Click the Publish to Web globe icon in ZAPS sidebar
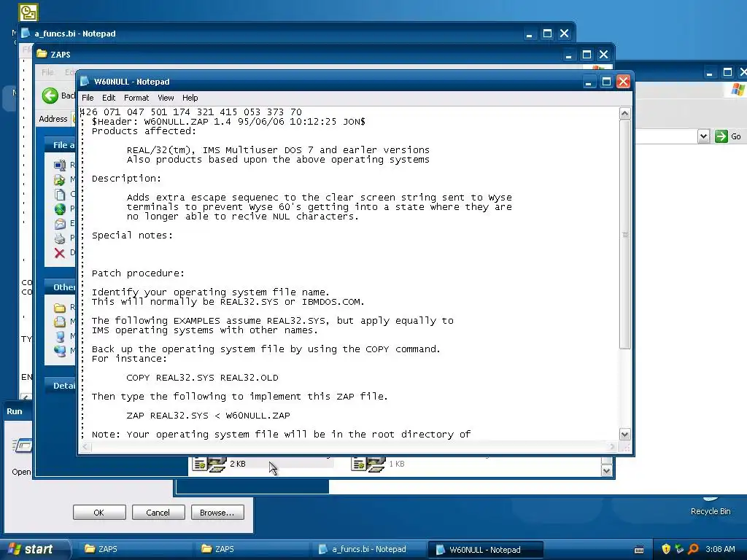The width and height of the screenshot is (747, 560). tap(60, 209)
